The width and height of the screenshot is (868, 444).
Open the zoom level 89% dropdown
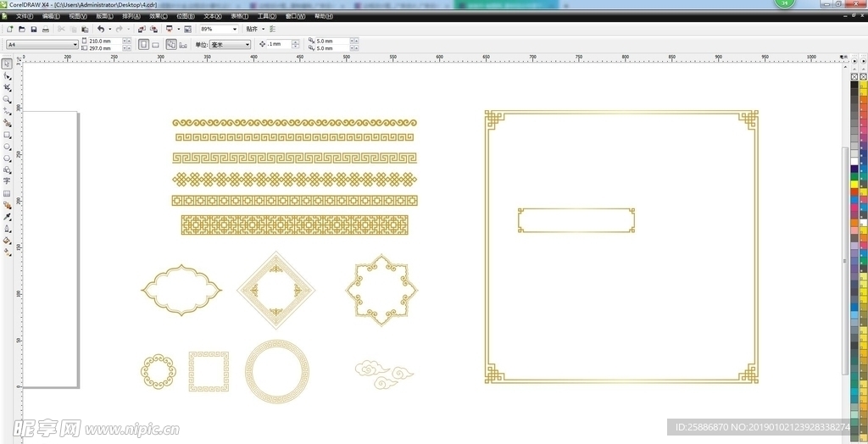click(x=235, y=29)
